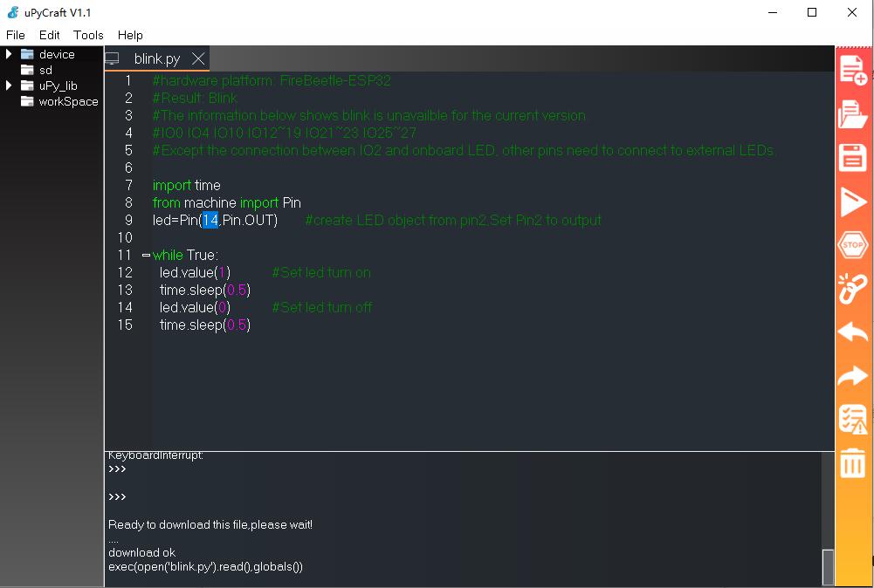This screenshot has width=874, height=588.
Task: Click the uPyCraft app logo icon
Action: pyautogui.click(x=13, y=12)
